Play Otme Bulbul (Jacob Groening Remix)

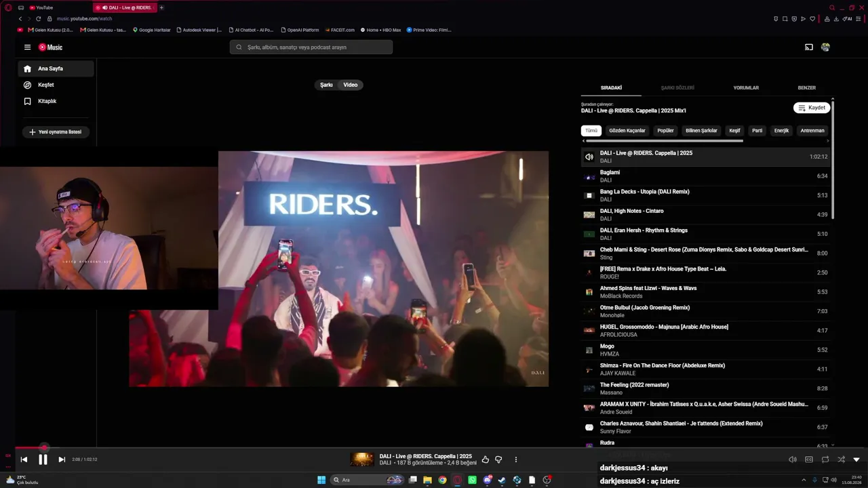coord(705,311)
